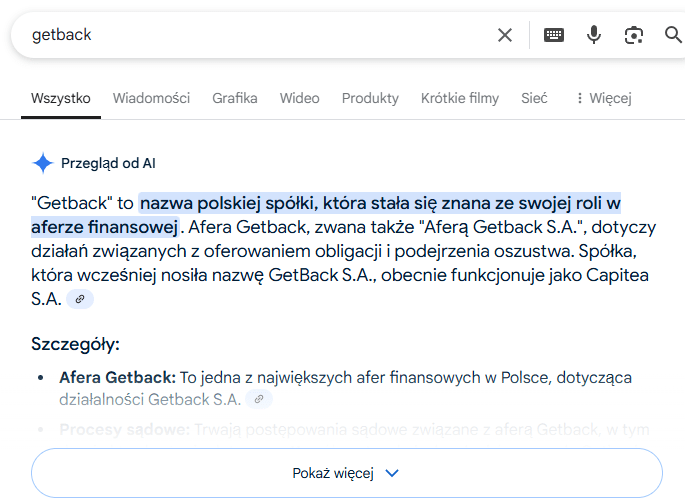Open the source link icon after 'działalności Getback S.A.'
685x502 pixels.
click(259, 399)
